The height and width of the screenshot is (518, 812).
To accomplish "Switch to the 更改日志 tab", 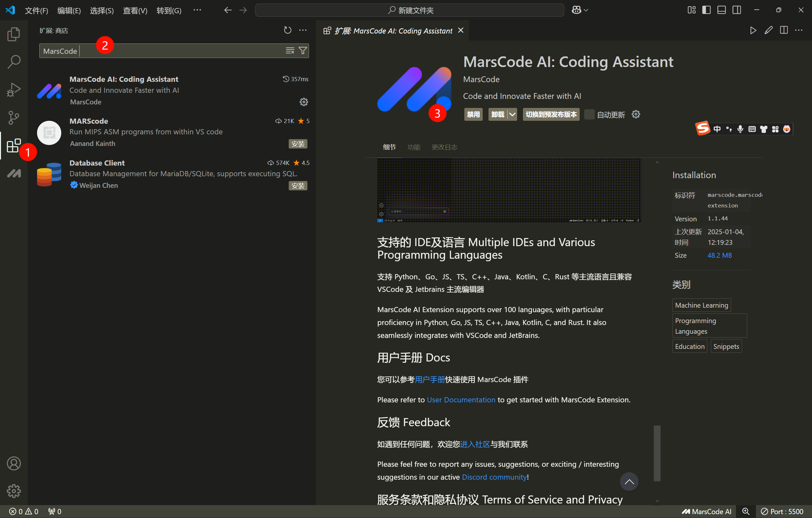I will (x=444, y=147).
